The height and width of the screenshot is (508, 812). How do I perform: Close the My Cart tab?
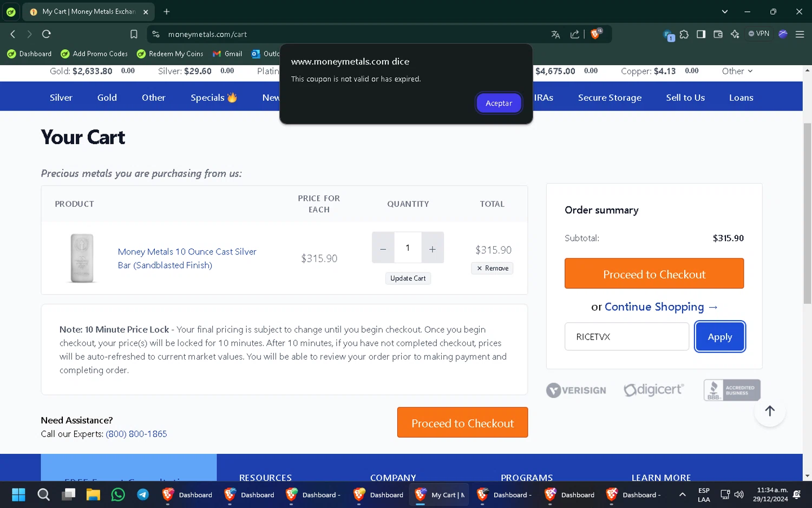coord(146,11)
